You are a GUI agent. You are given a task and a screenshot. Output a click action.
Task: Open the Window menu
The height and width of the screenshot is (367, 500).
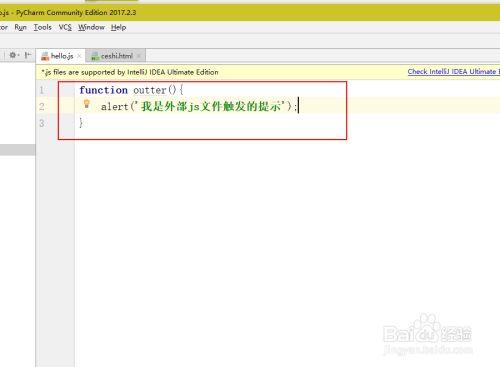pos(91,27)
